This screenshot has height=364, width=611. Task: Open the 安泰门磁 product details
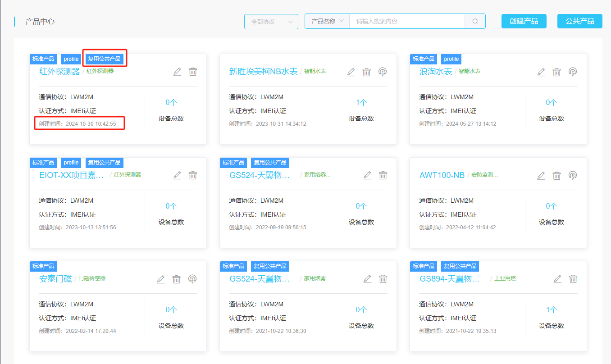(x=55, y=279)
